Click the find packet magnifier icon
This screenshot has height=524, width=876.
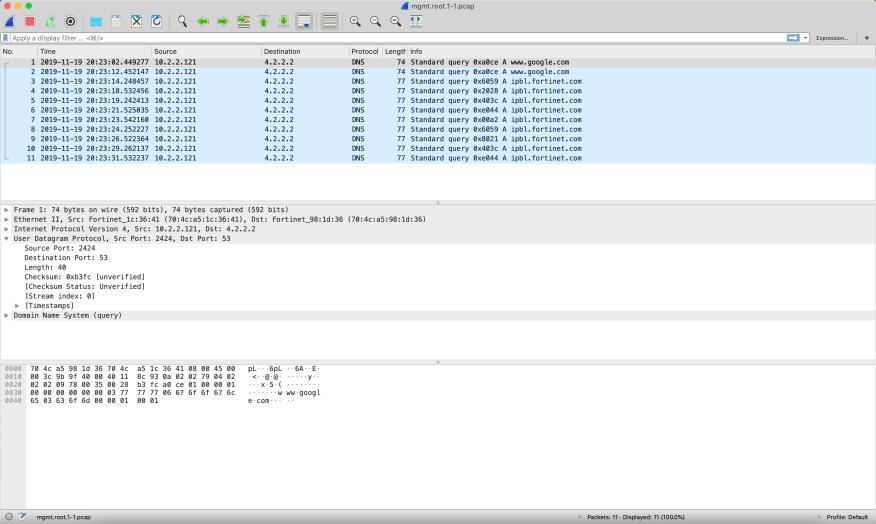182,21
